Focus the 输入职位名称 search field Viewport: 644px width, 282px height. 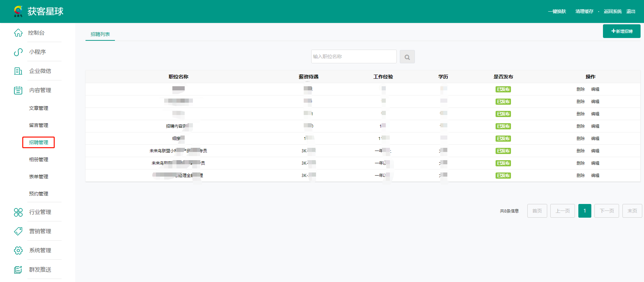pyautogui.click(x=354, y=56)
